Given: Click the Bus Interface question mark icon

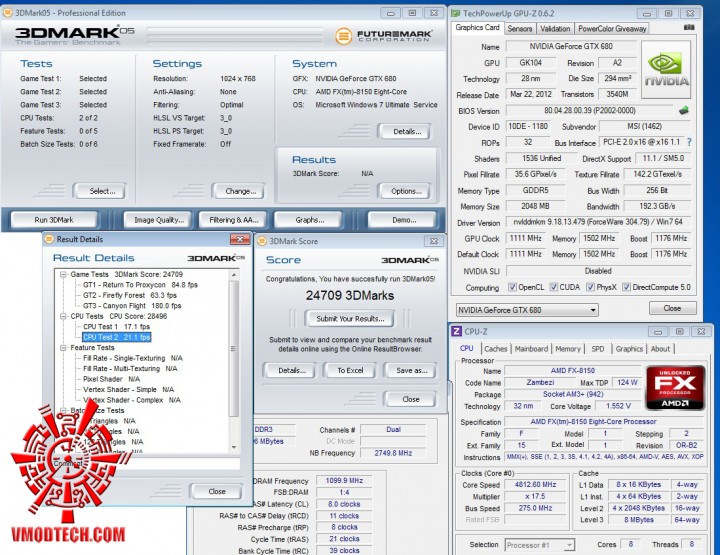Looking at the screenshot, I should pyautogui.click(x=689, y=142).
